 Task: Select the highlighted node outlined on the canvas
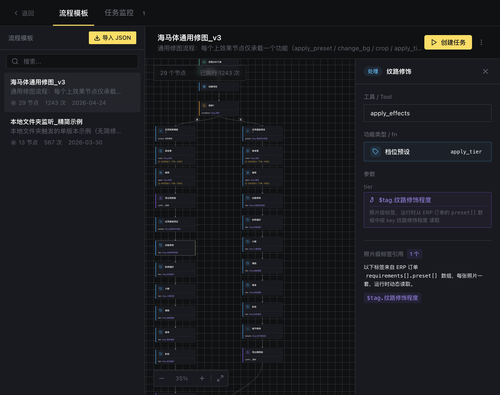[175, 248]
